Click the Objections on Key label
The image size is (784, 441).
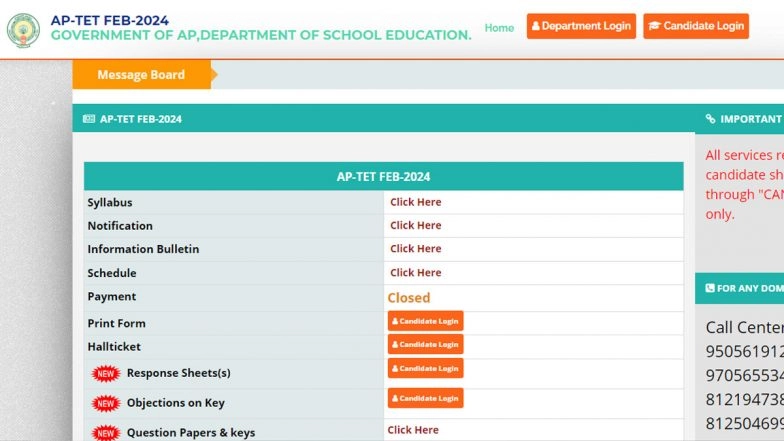(x=176, y=403)
